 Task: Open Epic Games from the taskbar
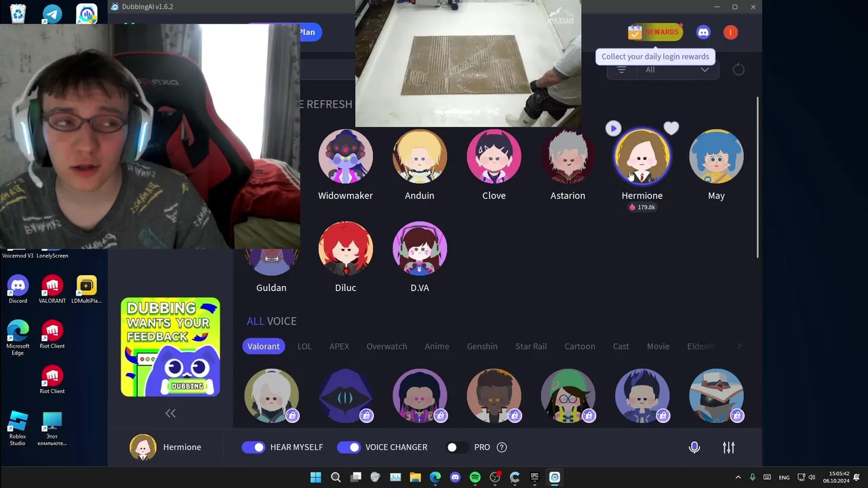(534, 477)
